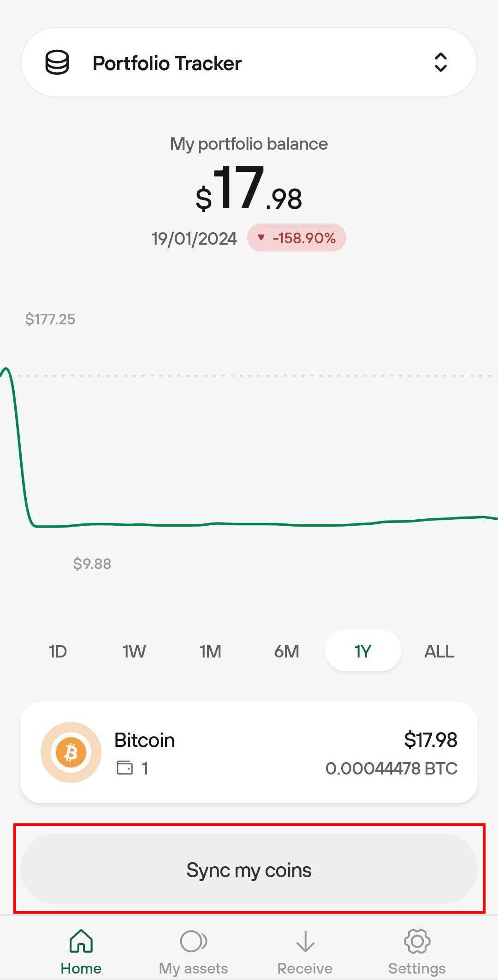Image resolution: width=498 pixels, height=980 pixels.
Task: Tap the Sync my coins button
Action: [x=249, y=869]
